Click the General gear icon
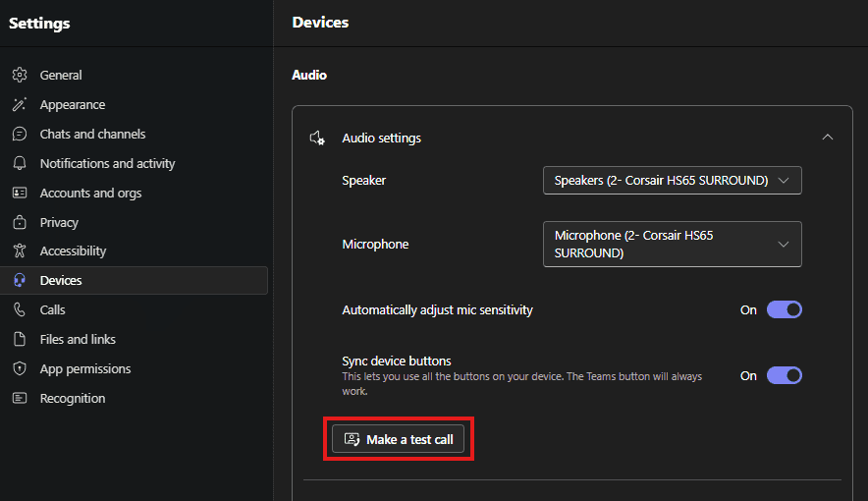Image resolution: width=868 pixels, height=501 pixels. tap(19, 76)
